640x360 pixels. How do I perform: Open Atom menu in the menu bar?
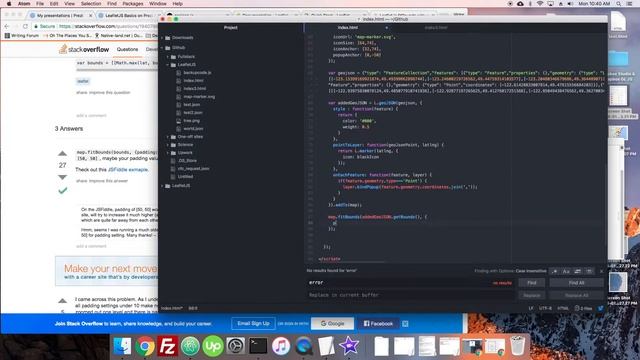[24, 4]
